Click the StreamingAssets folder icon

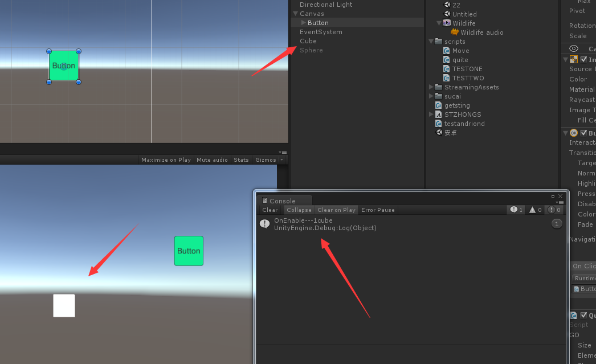pyautogui.click(x=438, y=87)
